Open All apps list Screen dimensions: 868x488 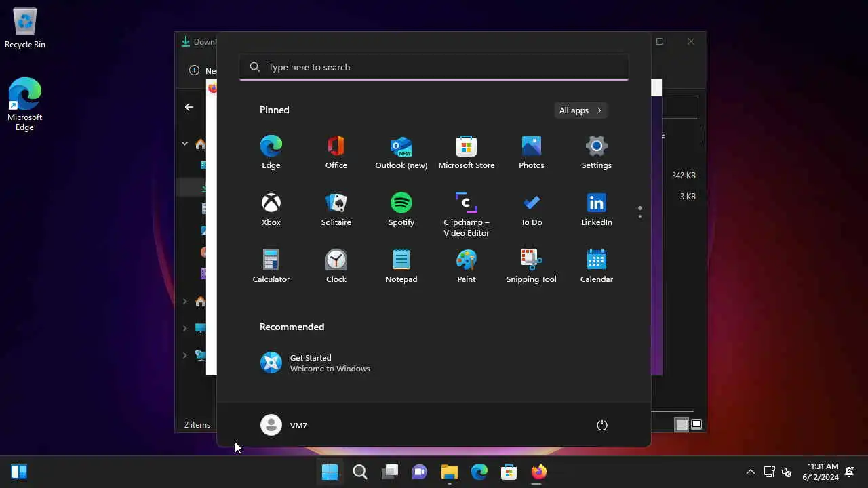click(580, 110)
